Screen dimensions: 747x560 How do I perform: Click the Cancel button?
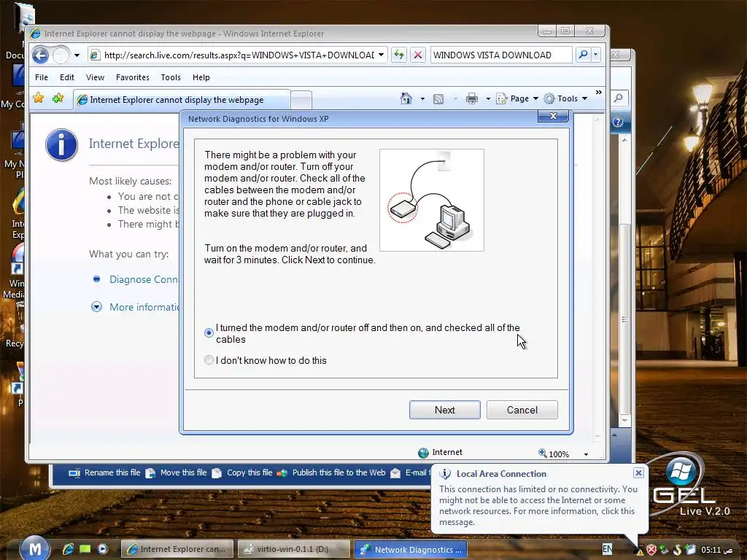(x=522, y=410)
